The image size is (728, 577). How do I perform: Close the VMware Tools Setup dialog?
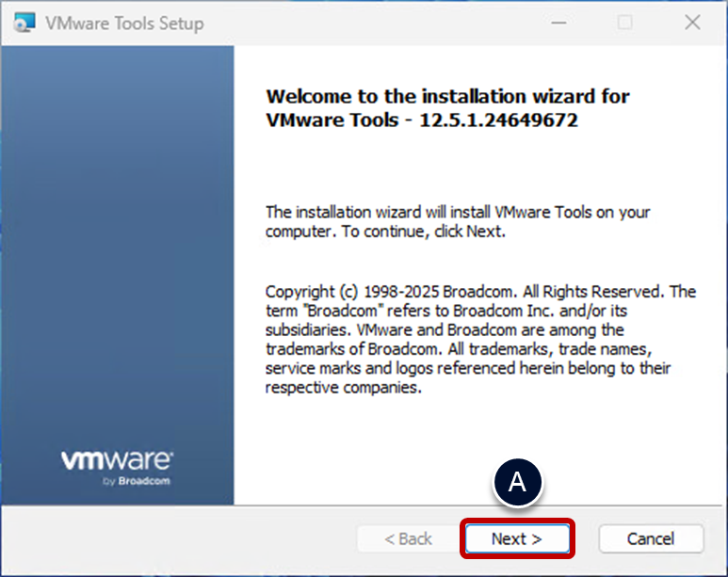point(692,23)
